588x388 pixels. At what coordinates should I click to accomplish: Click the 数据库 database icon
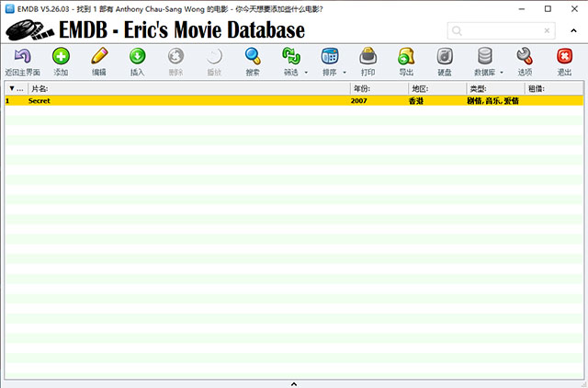484,56
